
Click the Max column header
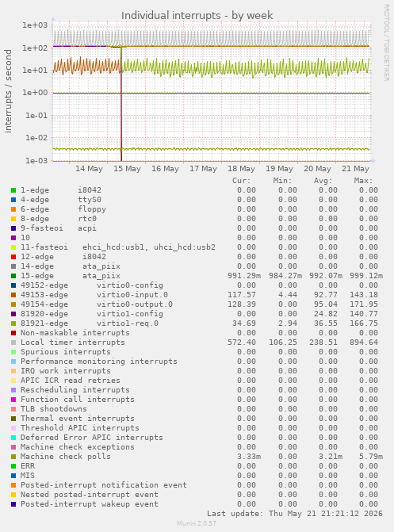point(363,181)
